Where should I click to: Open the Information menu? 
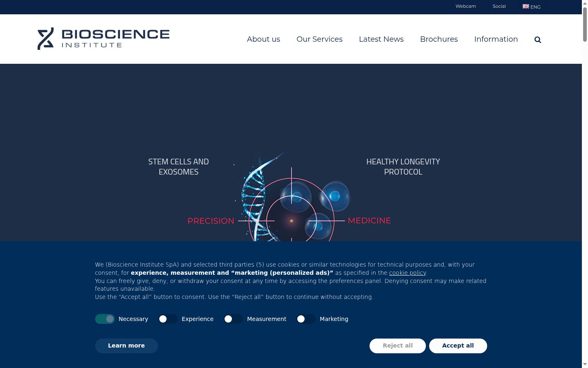[x=496, y=39]
